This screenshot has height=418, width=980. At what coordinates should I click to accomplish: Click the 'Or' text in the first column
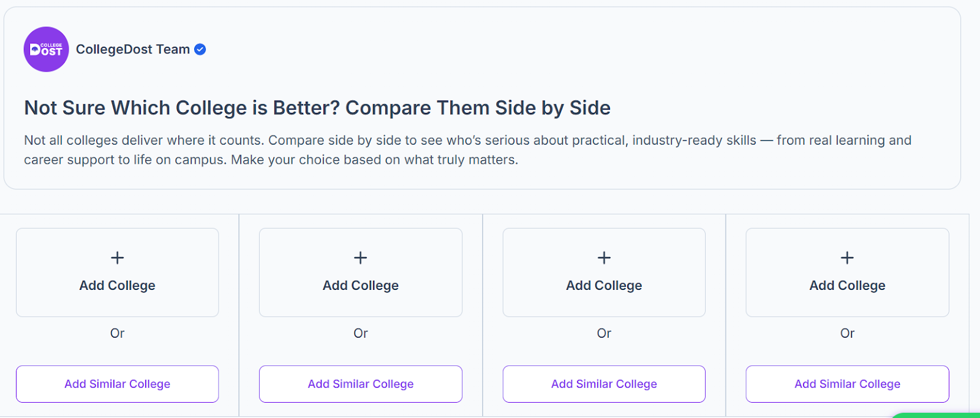tap(117, 333)
